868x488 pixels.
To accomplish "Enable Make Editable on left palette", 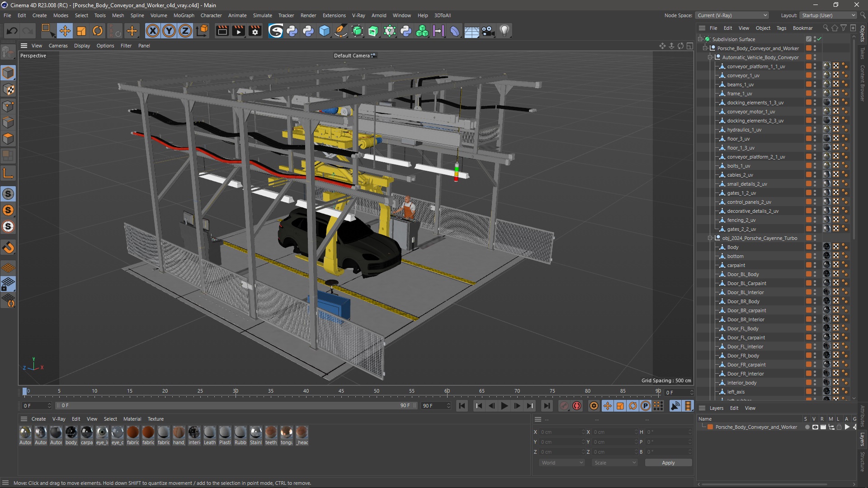I will pyautogui.click(x=8, y=53).
